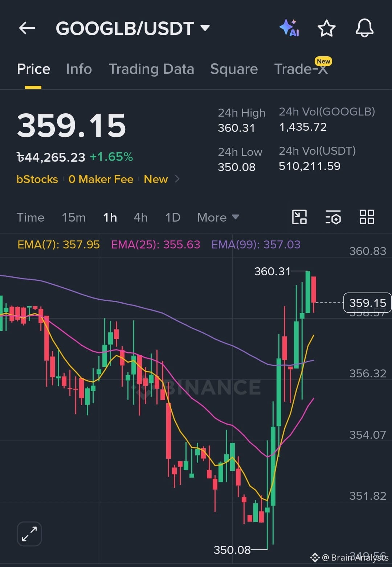Tap the large 359.15 last price
392x567 pixels.
click(72, 126)
